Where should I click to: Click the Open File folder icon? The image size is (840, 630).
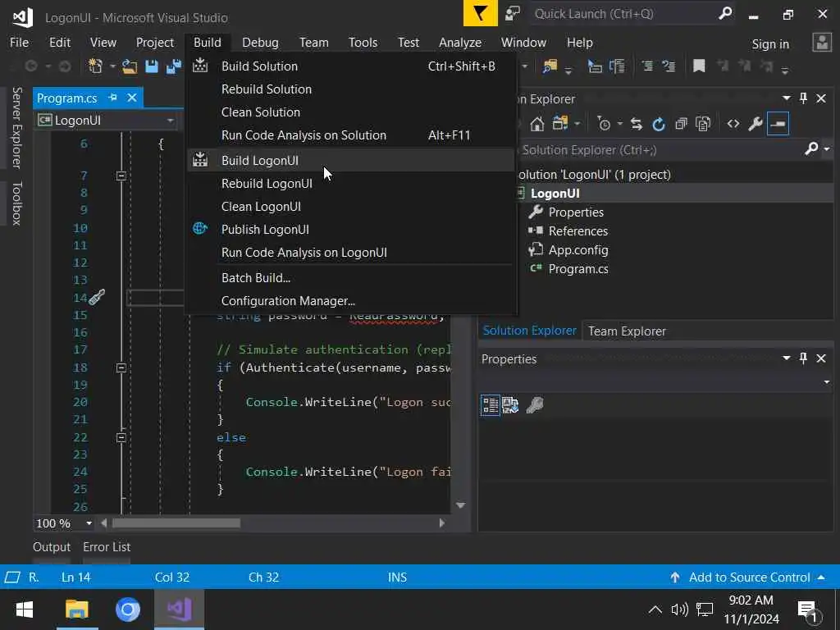[x=129, y=66]
